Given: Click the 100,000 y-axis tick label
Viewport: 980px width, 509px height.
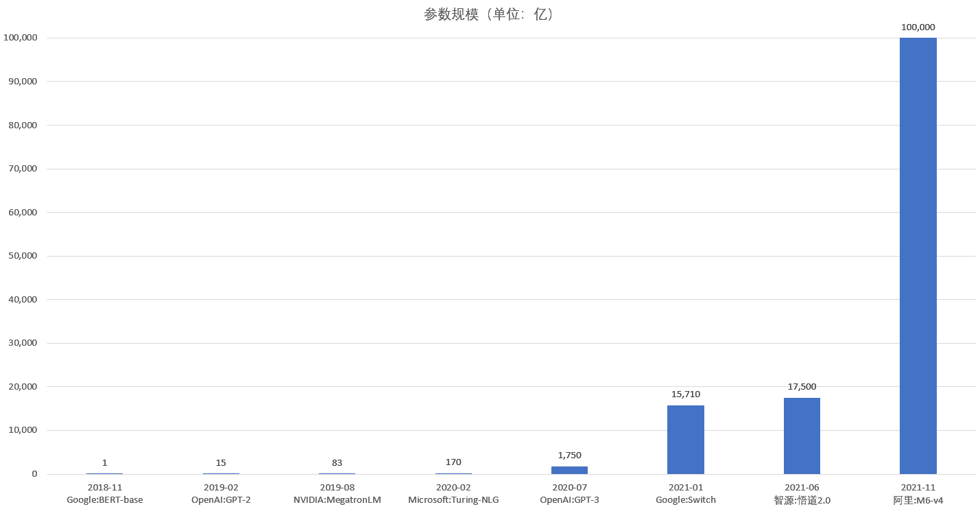Looking at the screenshot, I should tap(20, 38).
